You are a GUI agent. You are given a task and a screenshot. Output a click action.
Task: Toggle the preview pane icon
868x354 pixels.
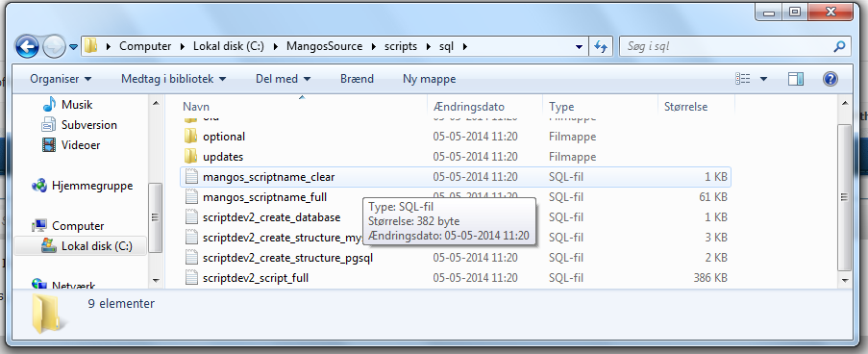click(x=796, y=79)
